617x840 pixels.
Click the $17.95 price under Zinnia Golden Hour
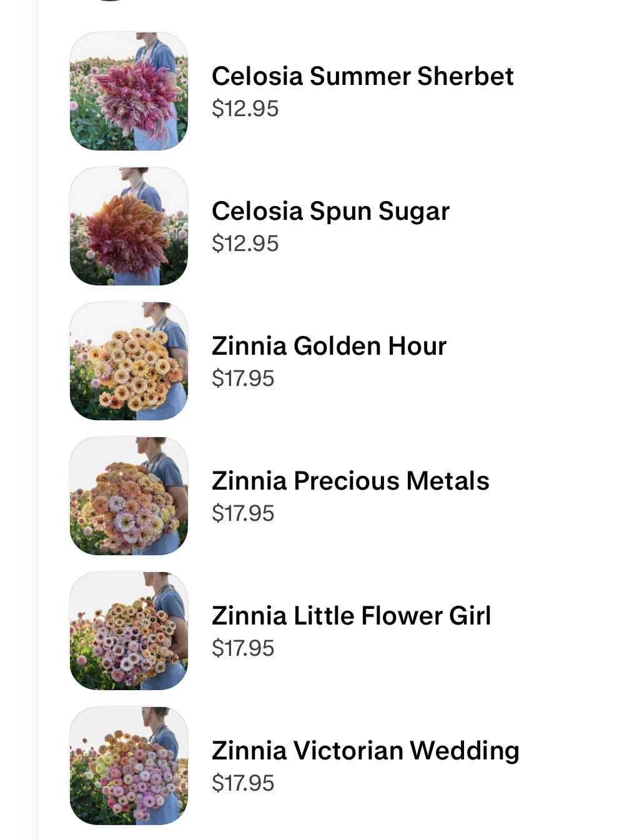click(x=243, y=378)
